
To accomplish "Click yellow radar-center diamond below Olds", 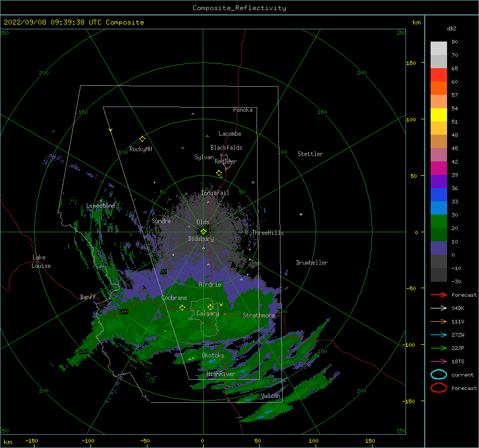I will pos(203,232).
